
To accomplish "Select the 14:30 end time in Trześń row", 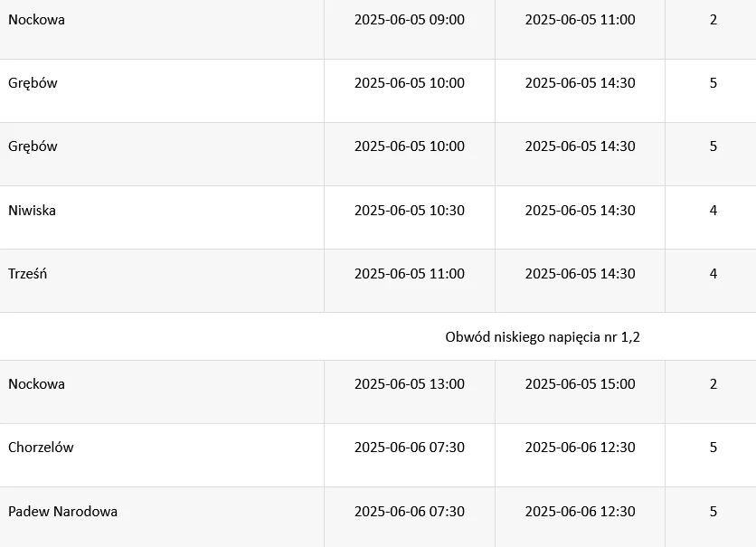I will (x=580, y=274).
